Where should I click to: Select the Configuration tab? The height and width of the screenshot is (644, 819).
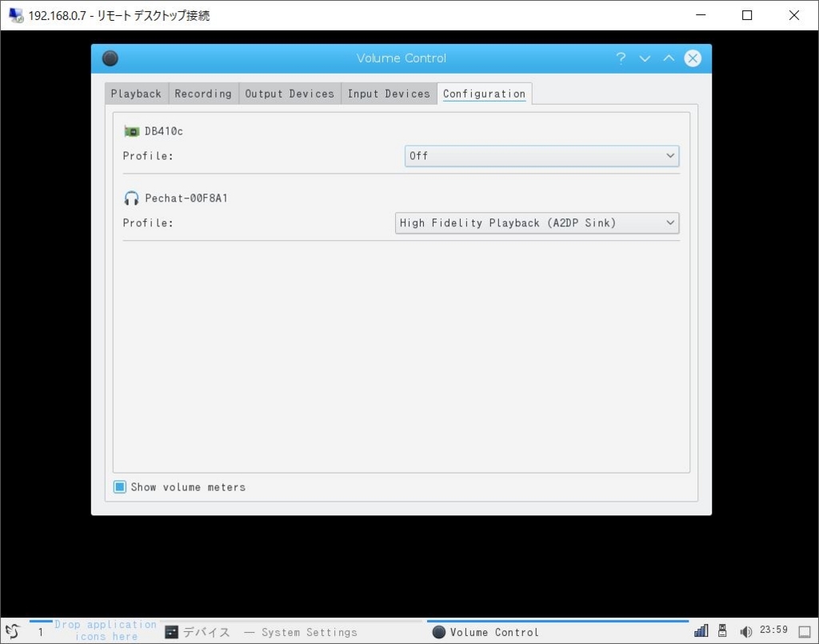(x=484, y=94)
